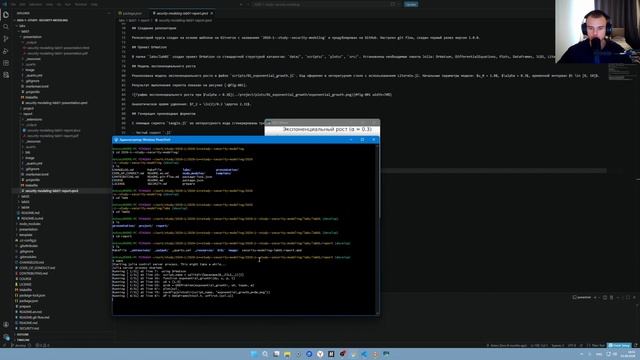Open the Selection menu
This screenshot has height=360, width=640.
tap(35, 4)
